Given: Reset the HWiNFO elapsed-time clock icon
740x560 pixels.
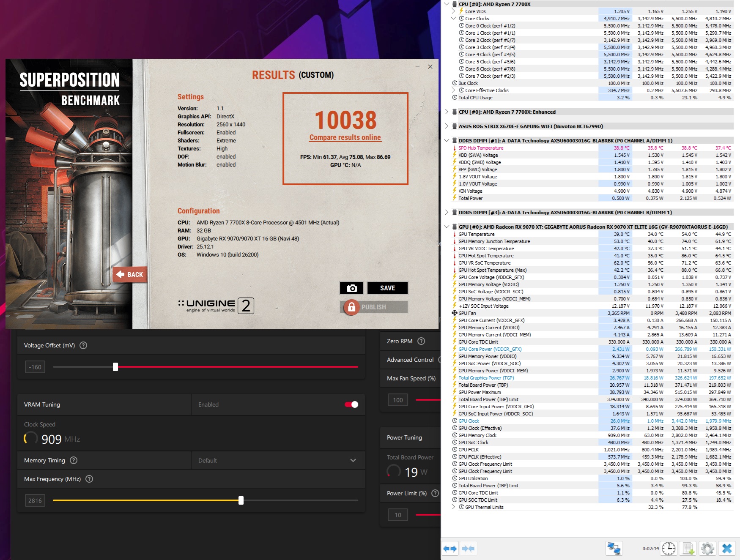Looking at the screenshot, I should point(669,549).
